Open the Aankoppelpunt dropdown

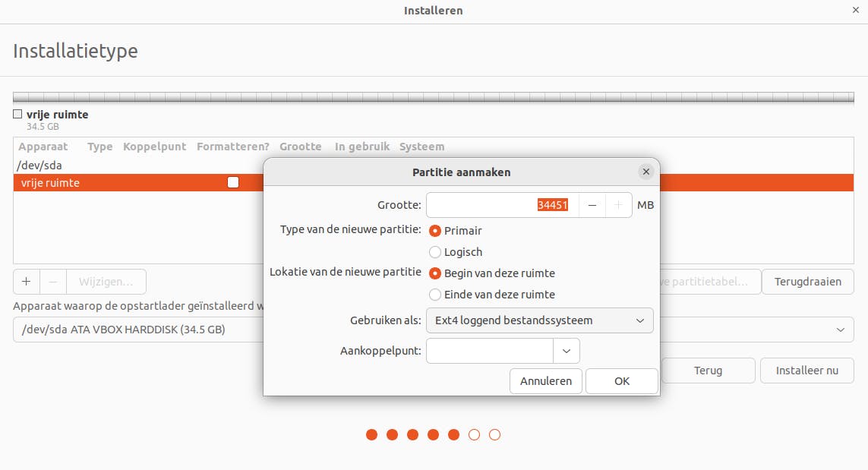[x=566, y=350]
